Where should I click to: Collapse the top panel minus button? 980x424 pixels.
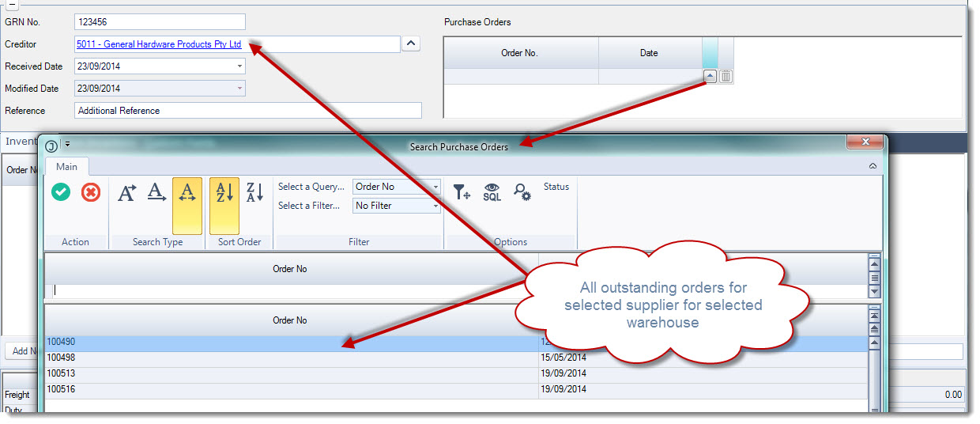pyautogui.click(x=12, y=3)
